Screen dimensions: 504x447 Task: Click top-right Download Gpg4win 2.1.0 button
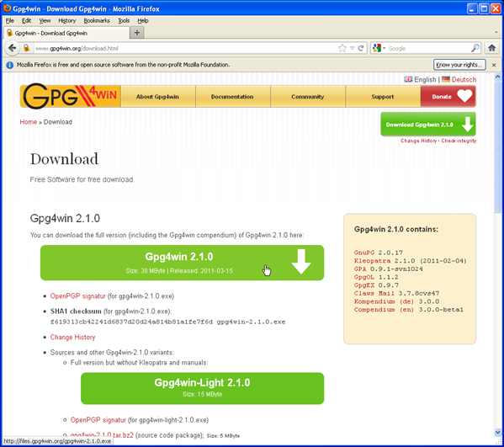pyautogui.click(x=428, y=124)
